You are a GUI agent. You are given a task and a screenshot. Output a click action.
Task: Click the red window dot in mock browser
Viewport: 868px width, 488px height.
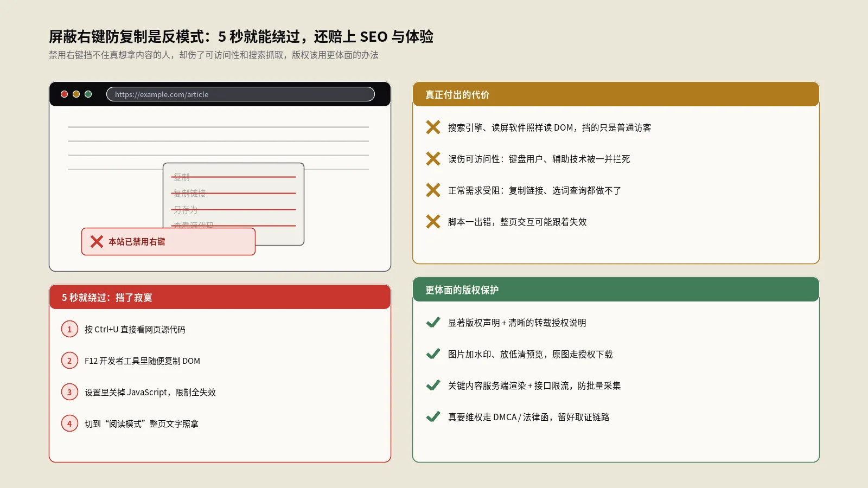point(64,94)
